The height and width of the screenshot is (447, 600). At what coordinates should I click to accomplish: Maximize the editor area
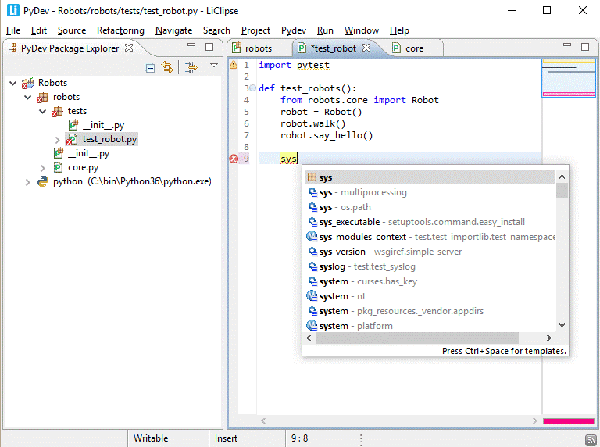coord(586,48)
